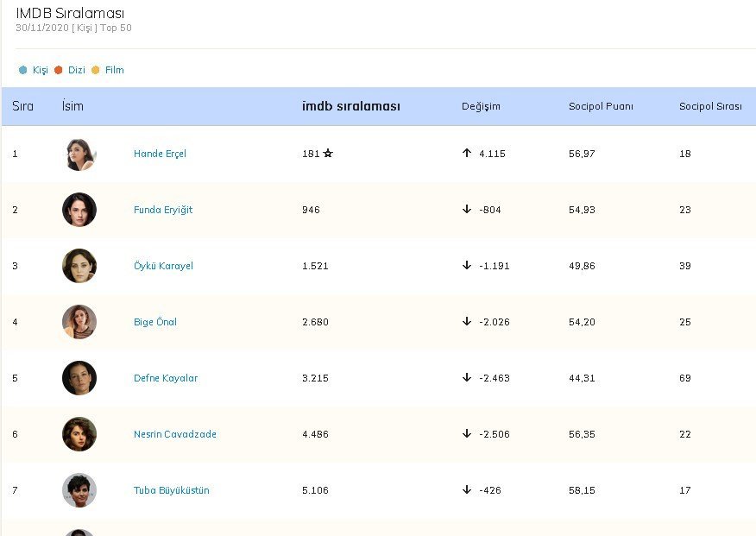Sort by Socipol Puanı column header
The width and height of the screenshot is (756, 536).
click(601, 107)
